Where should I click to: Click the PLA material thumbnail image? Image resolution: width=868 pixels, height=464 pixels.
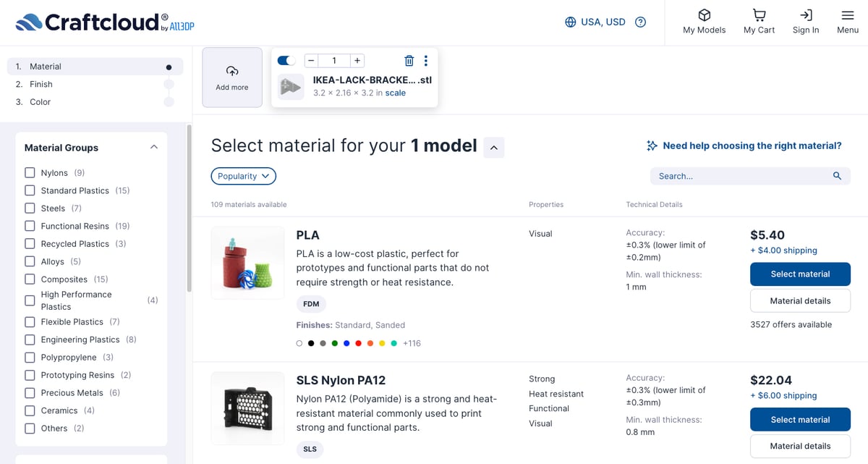pos(247,263)
